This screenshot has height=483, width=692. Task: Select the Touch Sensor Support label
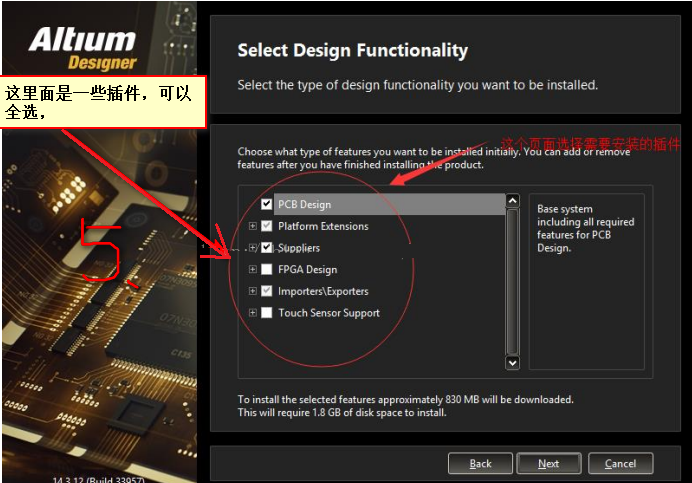pyautogui.click(x=329, y=313)
